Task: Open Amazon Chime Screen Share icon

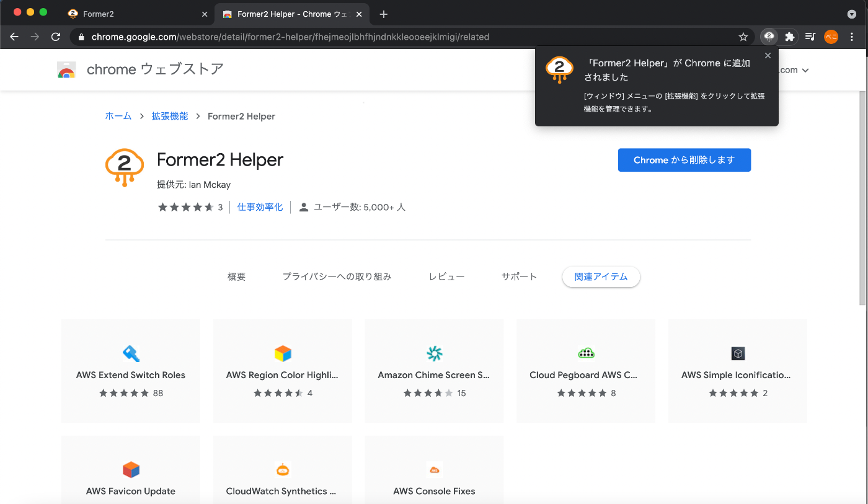Action: [x=434, y=353]
